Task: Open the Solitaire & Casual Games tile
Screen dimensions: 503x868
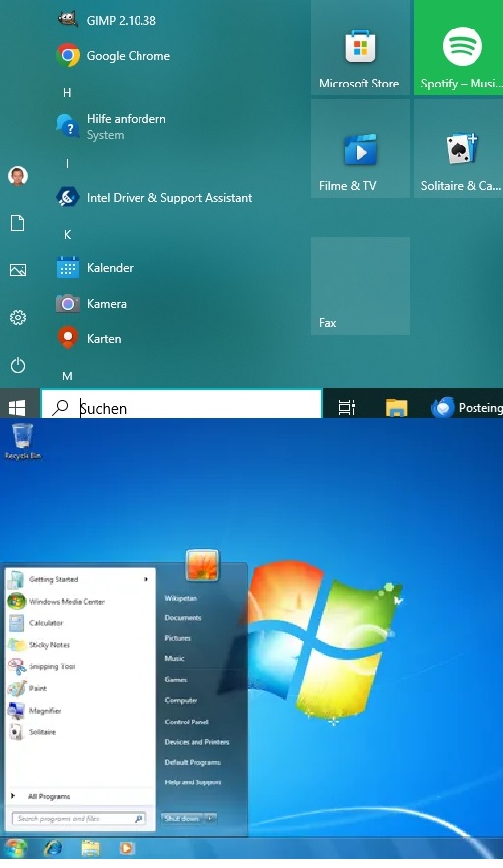Action: click(x=459, y=148)
